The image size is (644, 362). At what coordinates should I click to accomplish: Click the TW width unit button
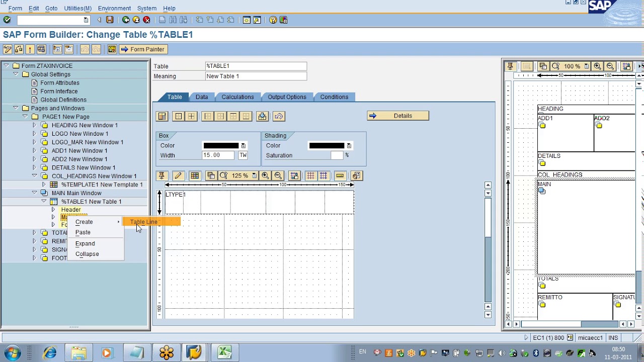click(x=243, y=155)
